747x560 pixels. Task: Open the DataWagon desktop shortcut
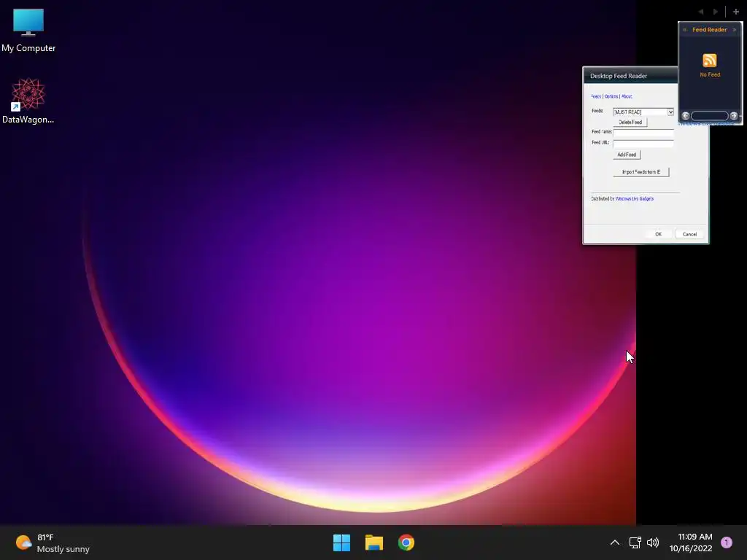(28, 101)
